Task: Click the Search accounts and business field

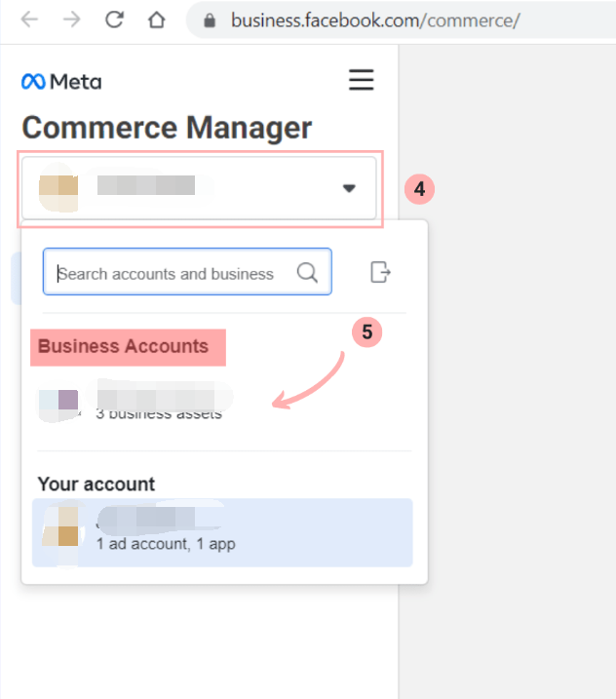Action: [187, 271]
